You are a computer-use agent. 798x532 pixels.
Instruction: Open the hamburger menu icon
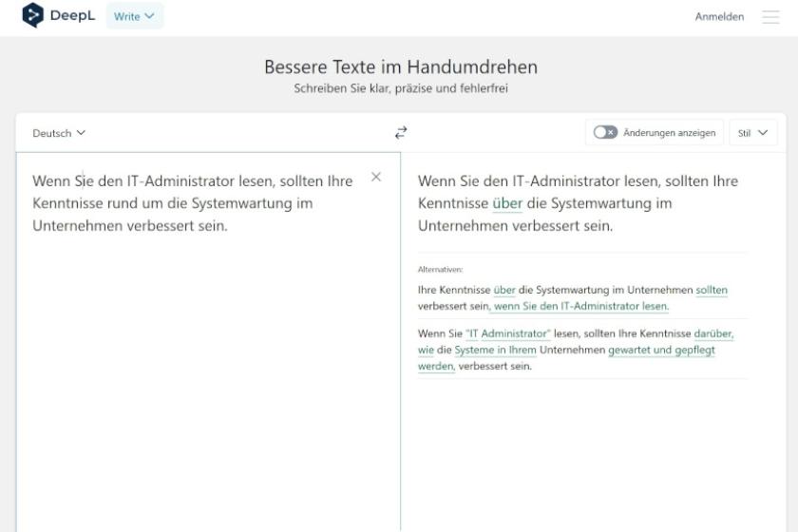(x=770, y=17)
